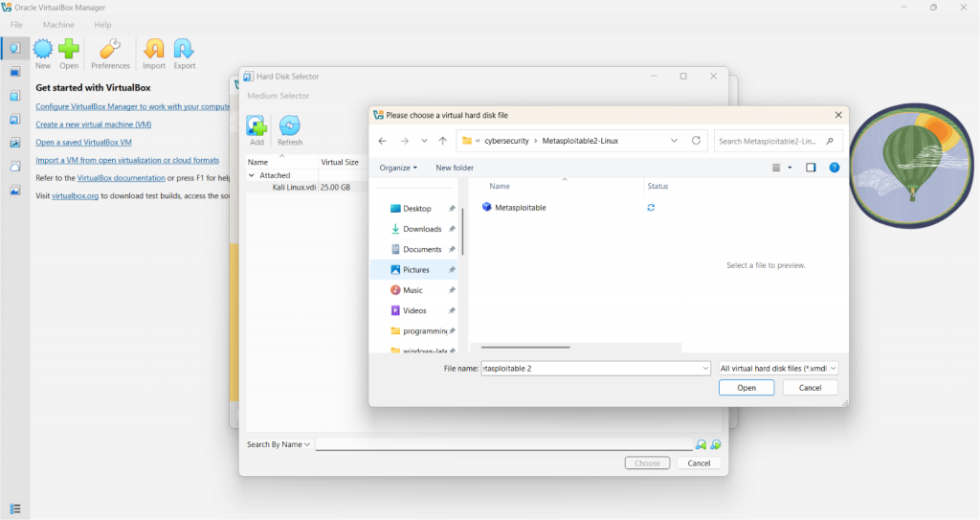Open the virtual hard disk file type dropdown
This screenshot has height=520, width=980.
778,369
